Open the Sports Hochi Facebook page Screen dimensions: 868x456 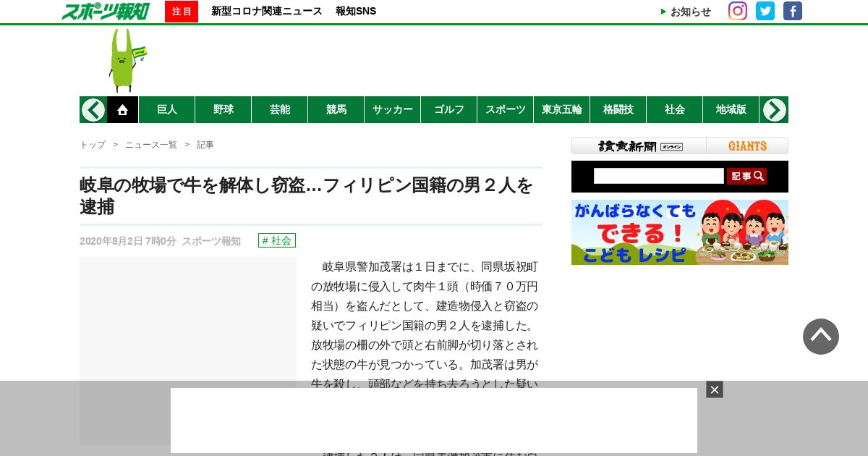[x=793, y=11]
